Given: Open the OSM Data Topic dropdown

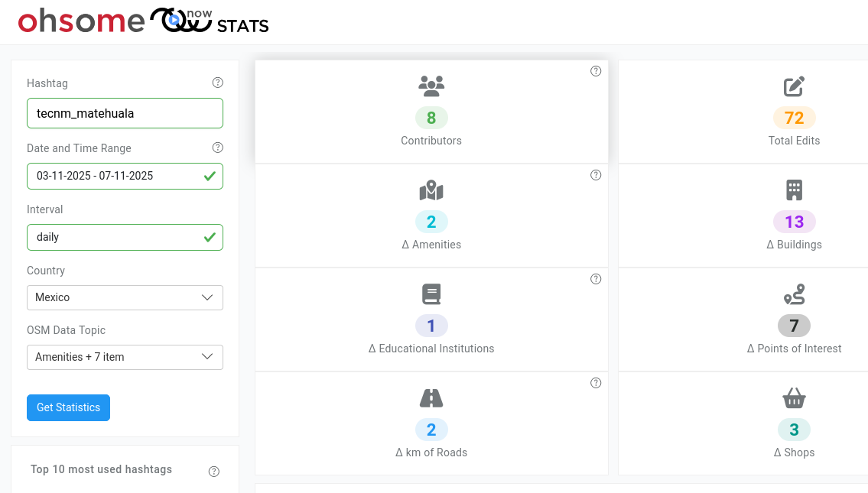Looking at the screenshot, I should tap(125, 357).
